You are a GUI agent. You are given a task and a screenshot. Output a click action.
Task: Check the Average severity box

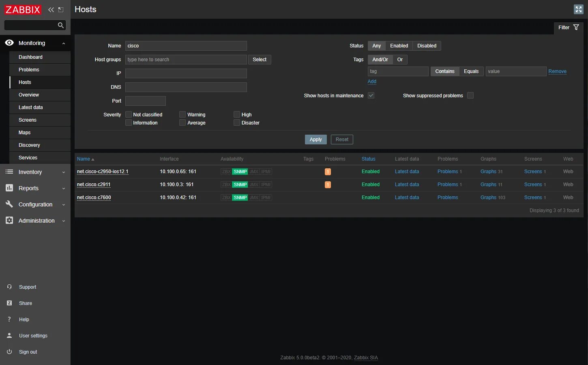point(182,122)
